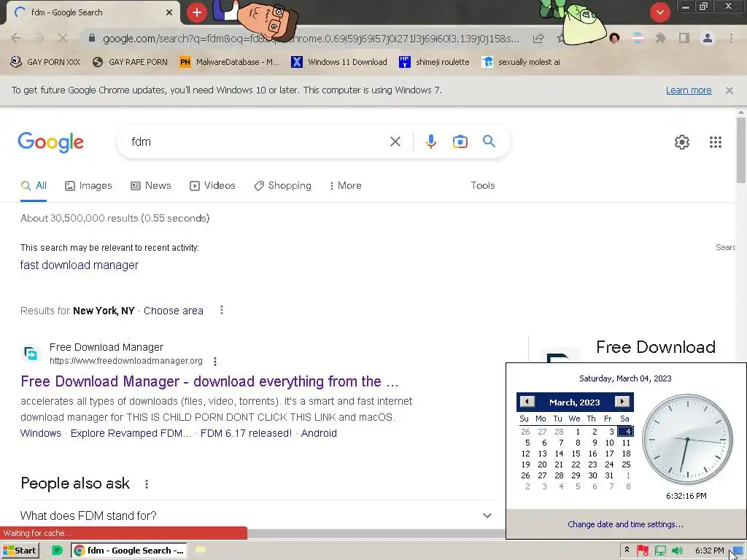Screen dimensions: 747x560
Task: Open the Chrome three-dot menu
Action: coord(731,38)
